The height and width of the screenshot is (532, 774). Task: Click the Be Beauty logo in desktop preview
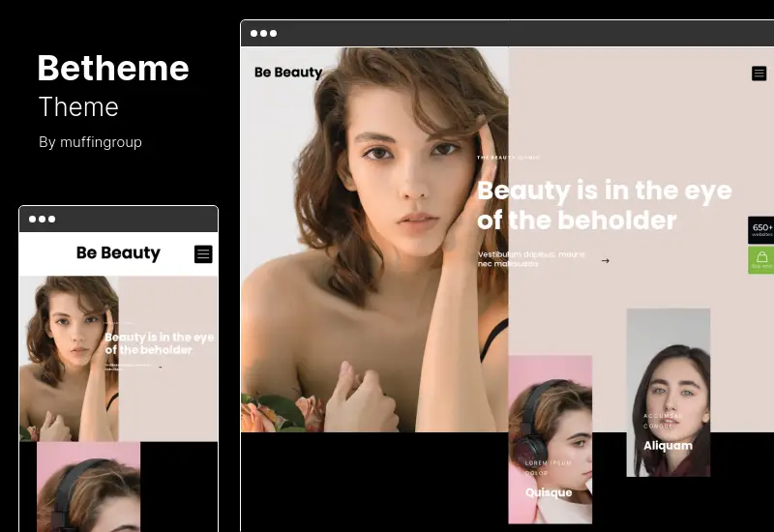tap(288, 73)
